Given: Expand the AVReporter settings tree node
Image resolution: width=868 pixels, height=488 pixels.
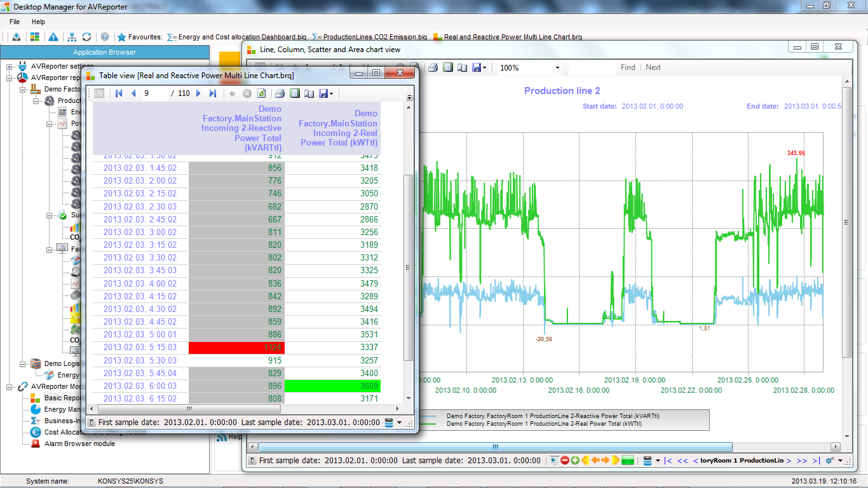Looking at the screenshot, I should (9, 66).
